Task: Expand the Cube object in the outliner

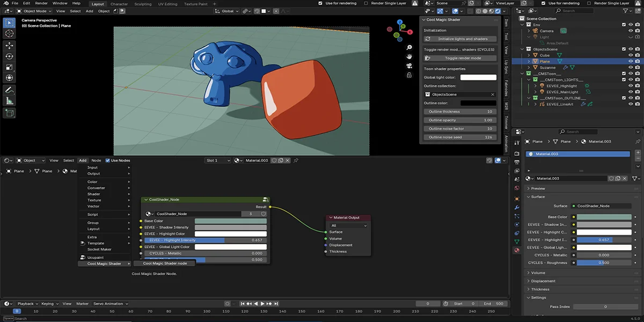Action: (x=529, y=55)
